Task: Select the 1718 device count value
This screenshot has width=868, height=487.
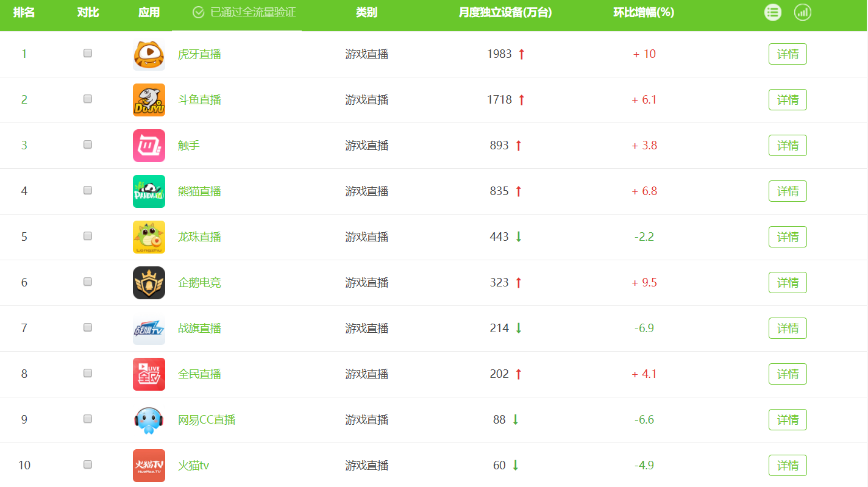Action: click(x=499, y=100)
